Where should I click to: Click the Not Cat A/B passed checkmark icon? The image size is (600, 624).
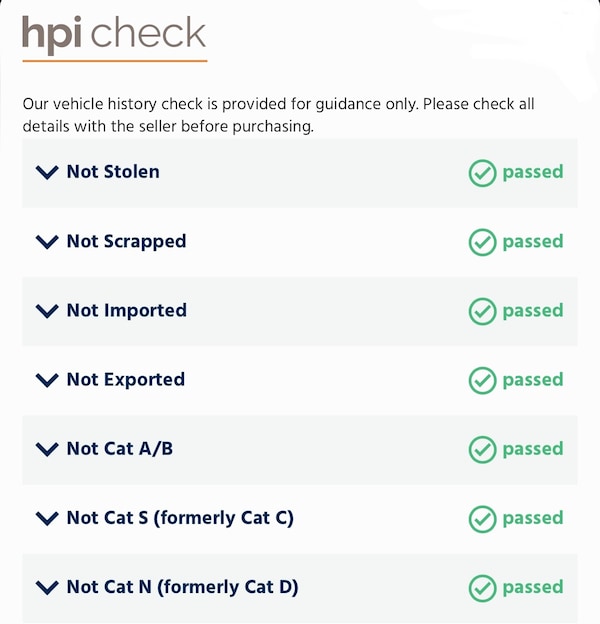483,449
